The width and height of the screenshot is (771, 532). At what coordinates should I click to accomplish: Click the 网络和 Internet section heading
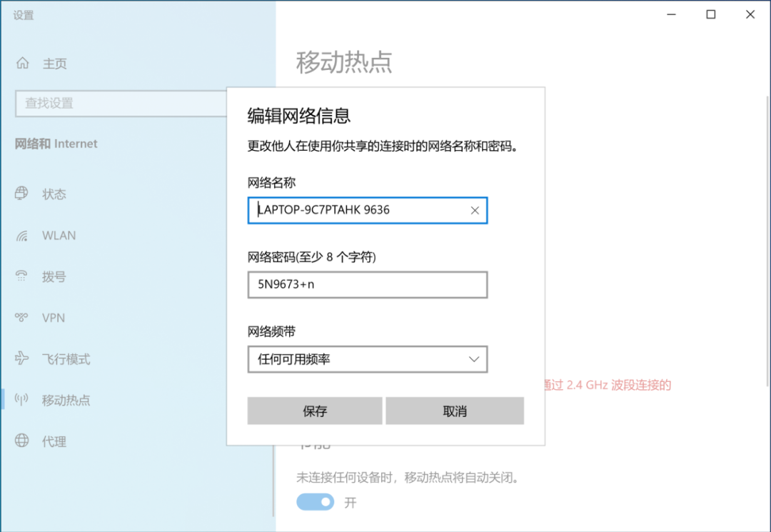(56, 144)
